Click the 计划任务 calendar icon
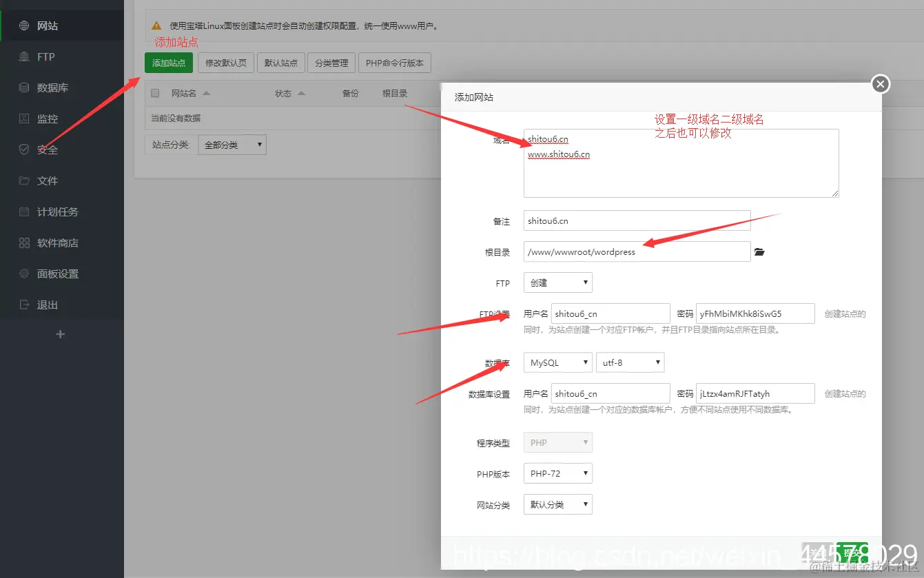Image resolution: width=924 pixels, height=578 pixels. coord(24,212)
